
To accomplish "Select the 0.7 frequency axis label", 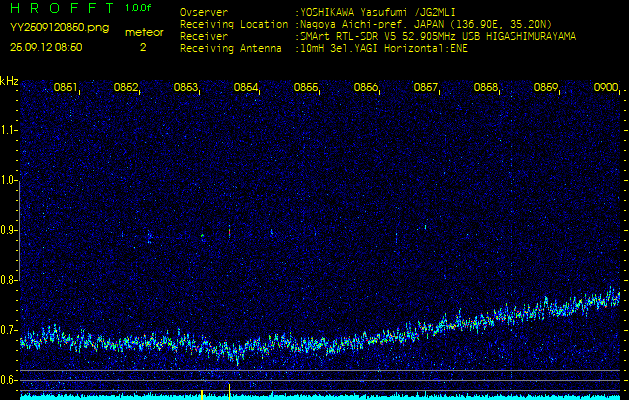I will click(x=9, y=329).
